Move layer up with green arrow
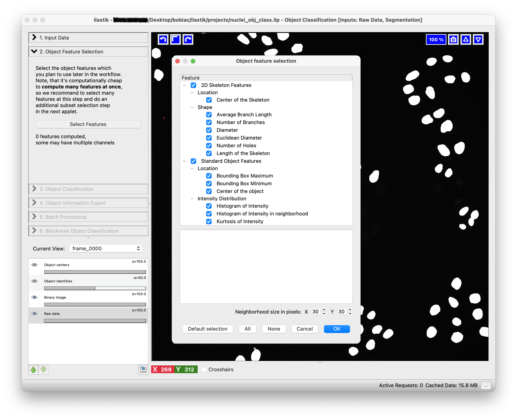The image size is (517, 420). (33, 369)
